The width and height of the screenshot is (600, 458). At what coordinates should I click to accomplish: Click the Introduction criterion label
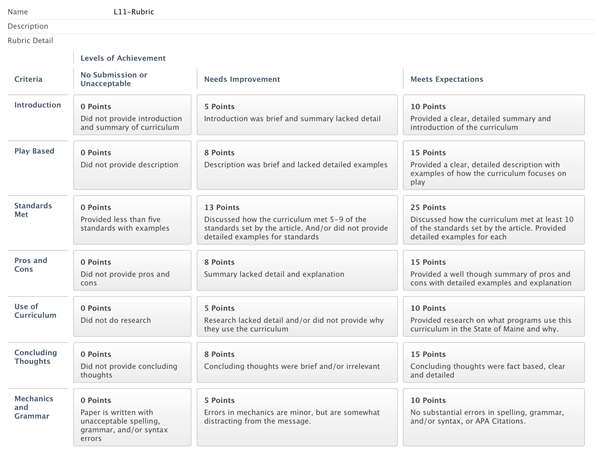coord(38,105)
